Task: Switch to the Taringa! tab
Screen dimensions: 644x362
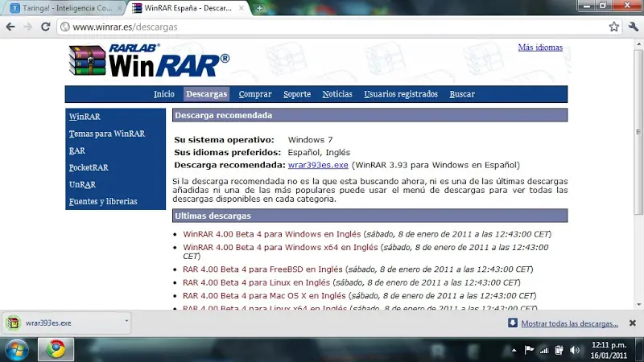Action: pos(67,8)
